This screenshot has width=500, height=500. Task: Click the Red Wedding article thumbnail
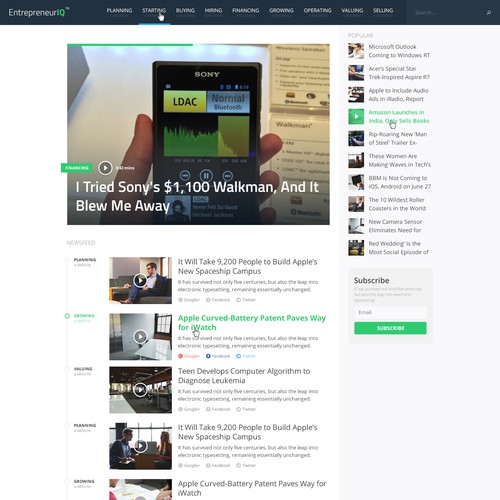point(356,248)
